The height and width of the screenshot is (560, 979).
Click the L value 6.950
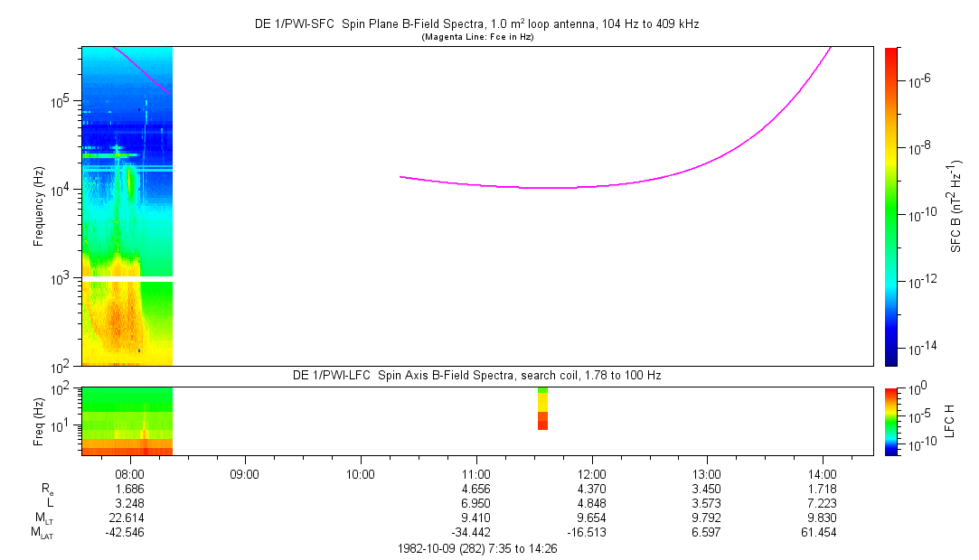[475, 503]
